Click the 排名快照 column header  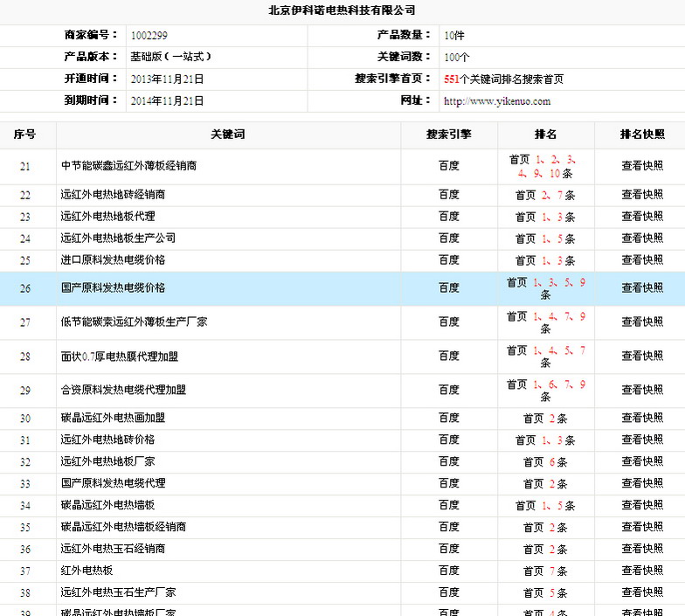point(642,135)
